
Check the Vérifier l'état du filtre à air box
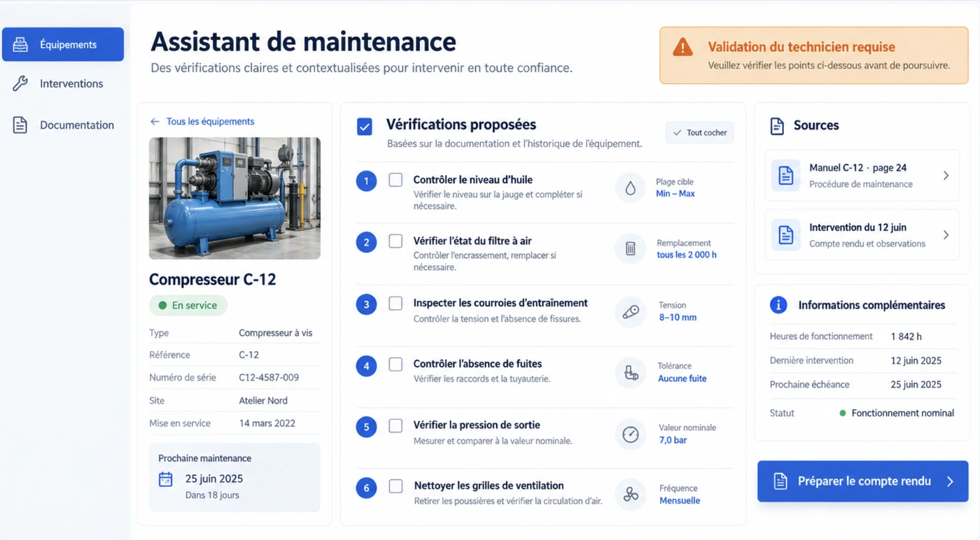click(395, 241)
